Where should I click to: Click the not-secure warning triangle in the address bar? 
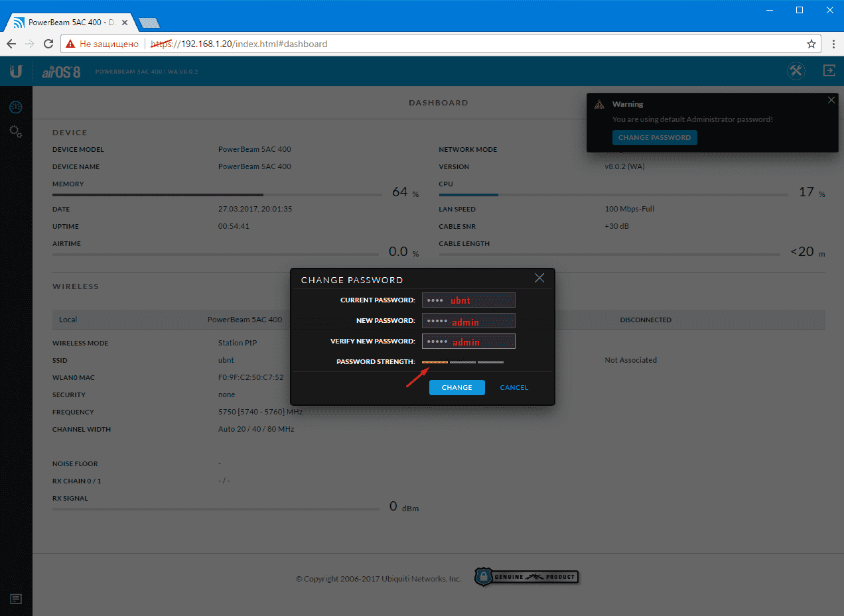[x=71, y=44]
